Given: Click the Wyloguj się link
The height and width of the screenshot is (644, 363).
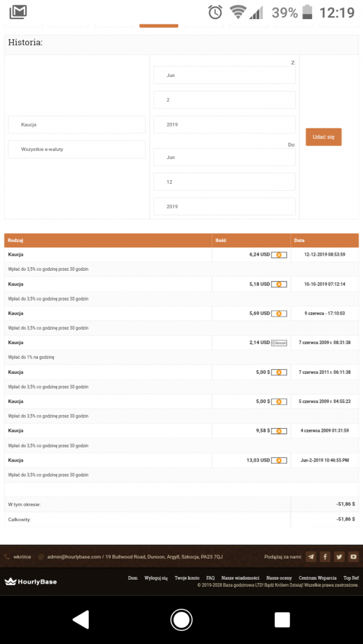Looking at the screenshot, I should [155, 578].
